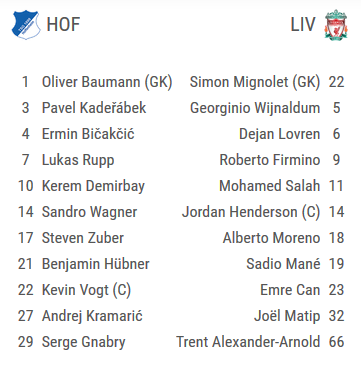Viewport: 361px width, 366px height.
Task: Select Dejan Lovren from Liverpool's list
Action: point(279,134)
